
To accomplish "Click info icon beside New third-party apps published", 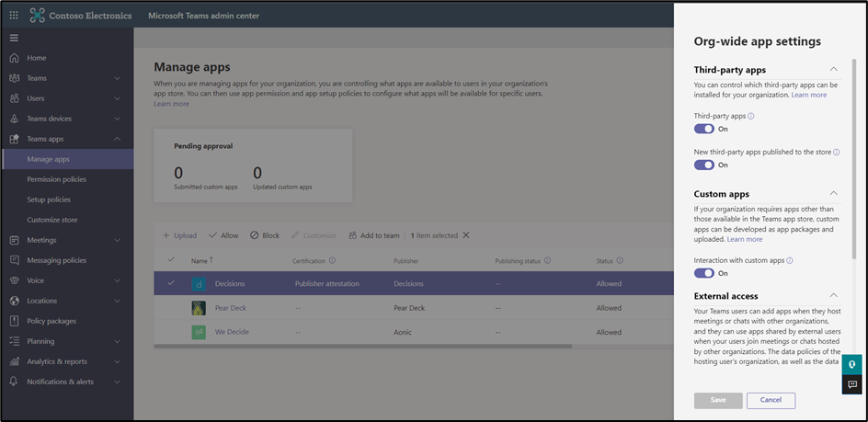I will pos(837,152).
